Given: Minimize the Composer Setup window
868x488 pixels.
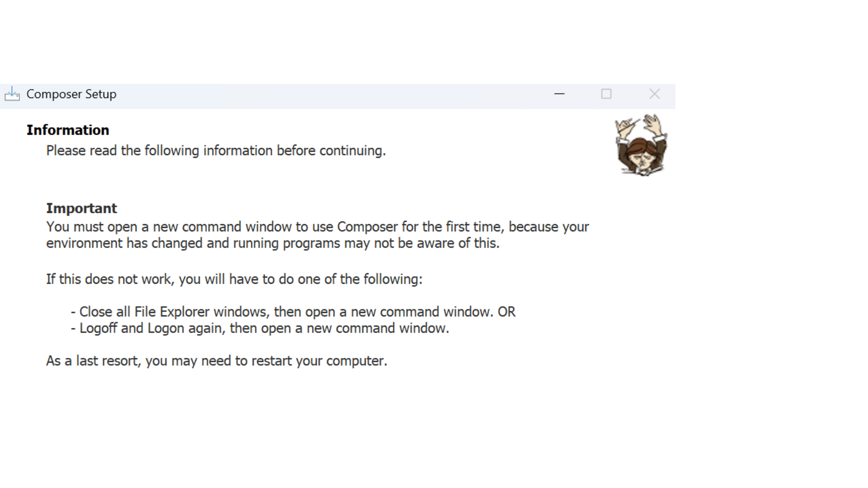Looking at the screenshot, I should [x=559, y=94].
